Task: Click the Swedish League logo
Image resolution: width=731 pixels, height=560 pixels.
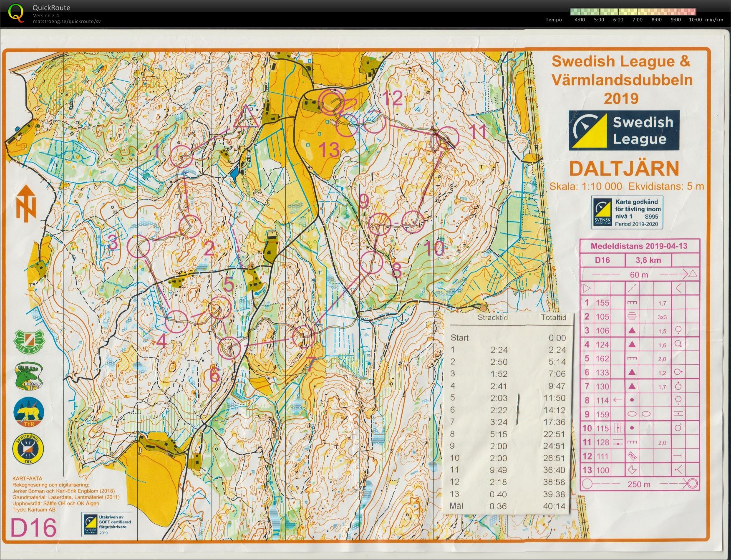Action: [624, 130]
